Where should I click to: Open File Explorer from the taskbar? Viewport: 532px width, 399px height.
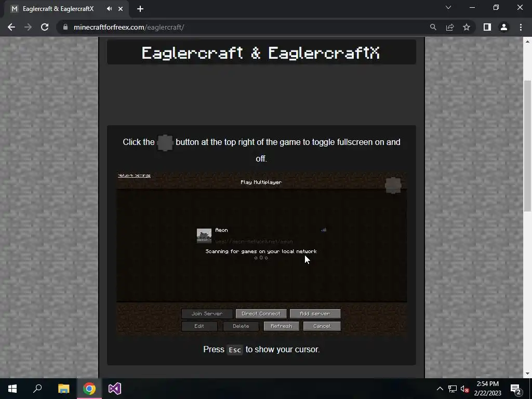(63, 389)
